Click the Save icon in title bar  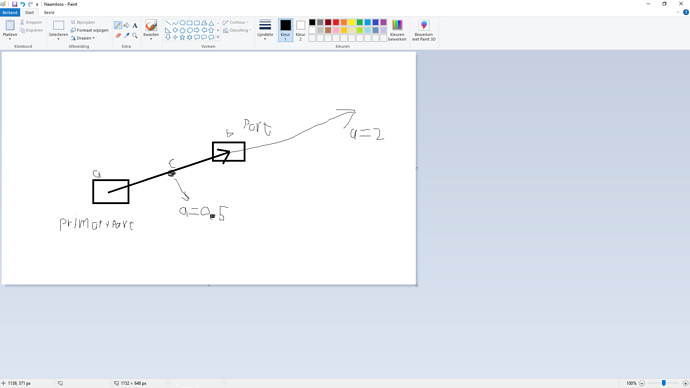coord(15,4)
